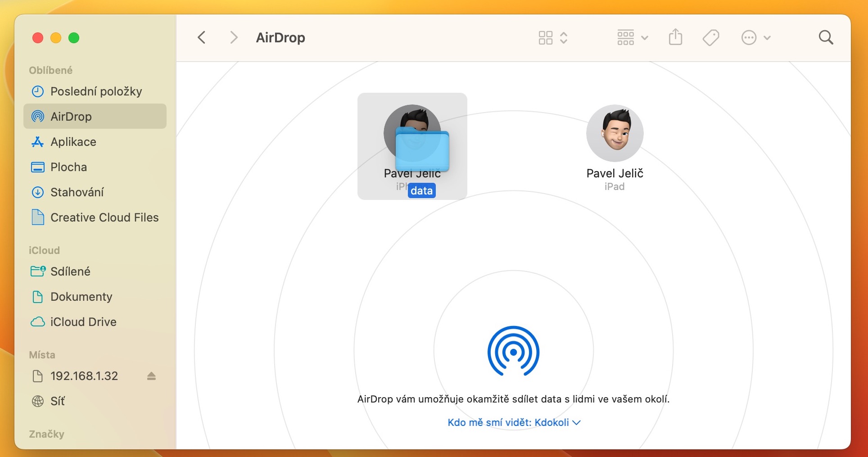
Task: Click the Oblíbené section header
Action: [50, 70]
